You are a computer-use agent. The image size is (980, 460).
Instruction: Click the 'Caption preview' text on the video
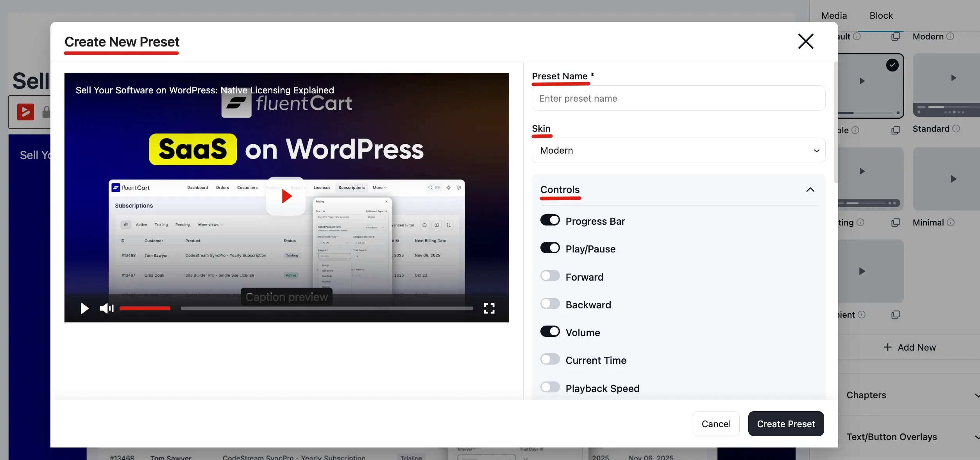tap(286, 297)
